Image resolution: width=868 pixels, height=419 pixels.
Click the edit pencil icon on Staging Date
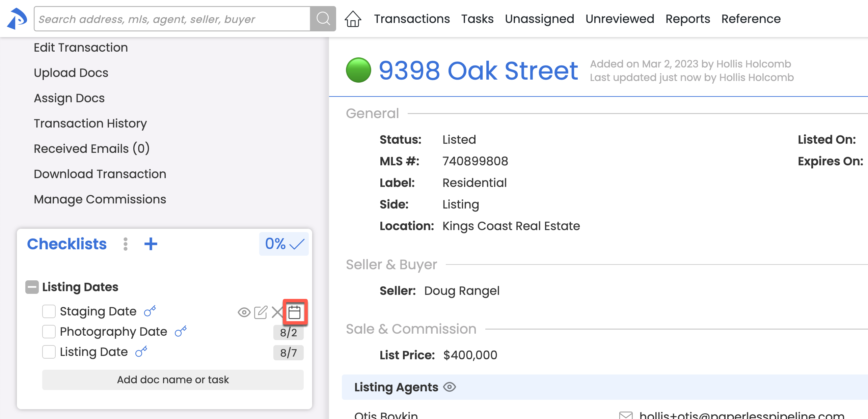261,312
